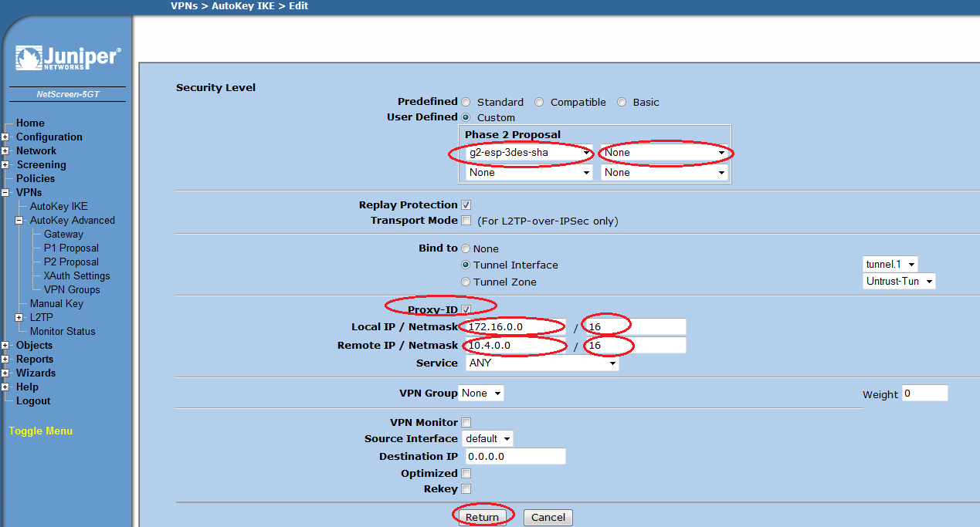The height and width of the screenshot is (527, 980).
Task: Expand the Wizards plus icon
Action: [5, 373]
